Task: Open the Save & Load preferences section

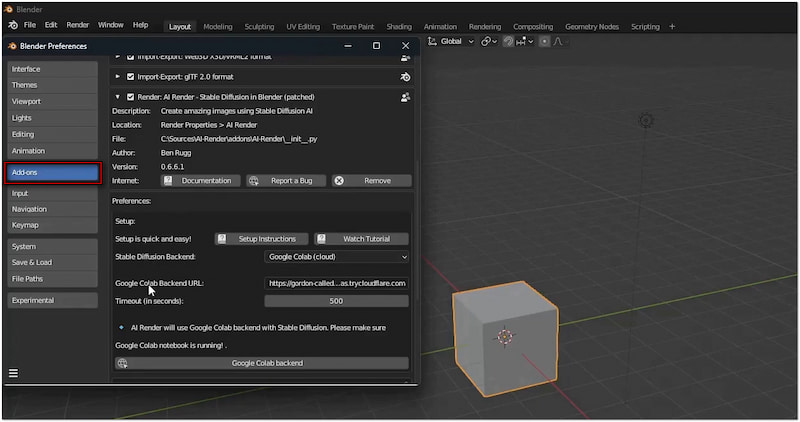Action: click(x=53, y=262)
